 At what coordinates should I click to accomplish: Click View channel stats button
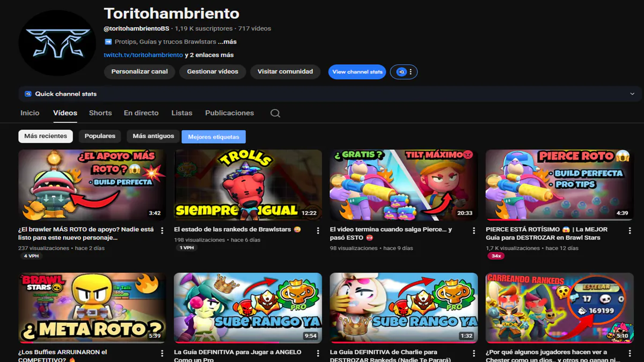pyautogui.click(x=357, y=72)
